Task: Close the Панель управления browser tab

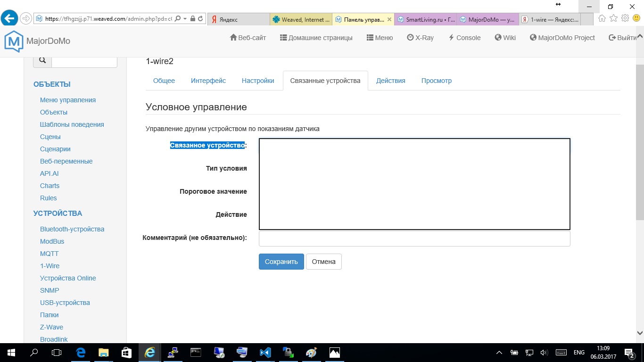Action: pyautogui.click(x=389, y=19)
